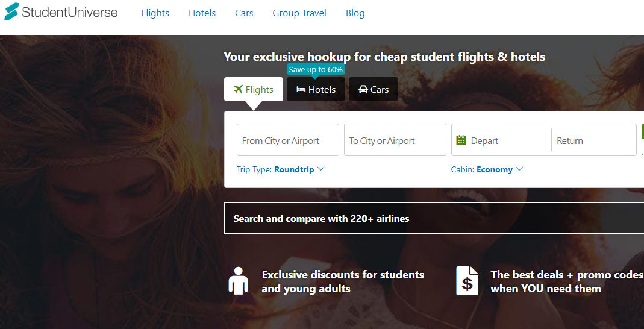Switch to the Cars search tab
Image resolution: width=644 pixels, height=329 pixels.
pyautogui.click(x=374, y=90)
